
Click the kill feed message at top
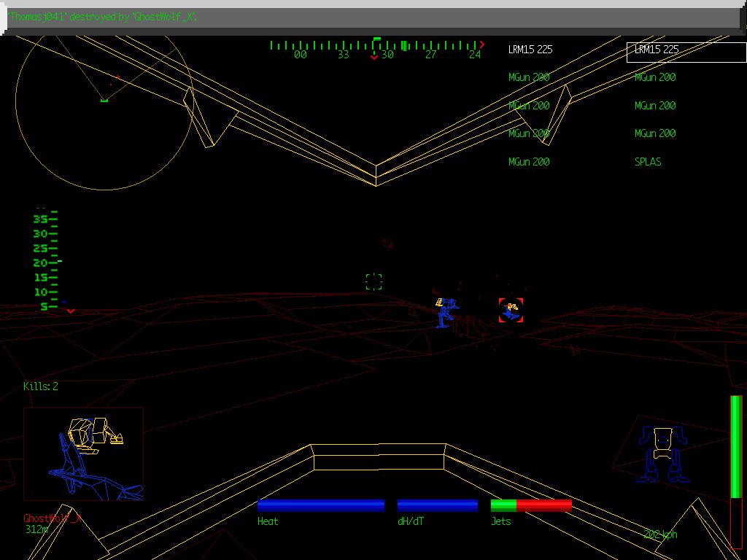coord(104,17)
